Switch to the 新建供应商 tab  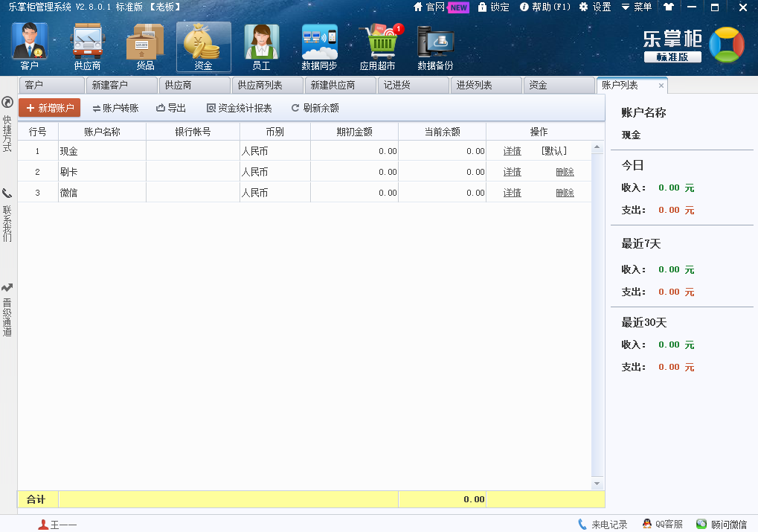point(341,85)
